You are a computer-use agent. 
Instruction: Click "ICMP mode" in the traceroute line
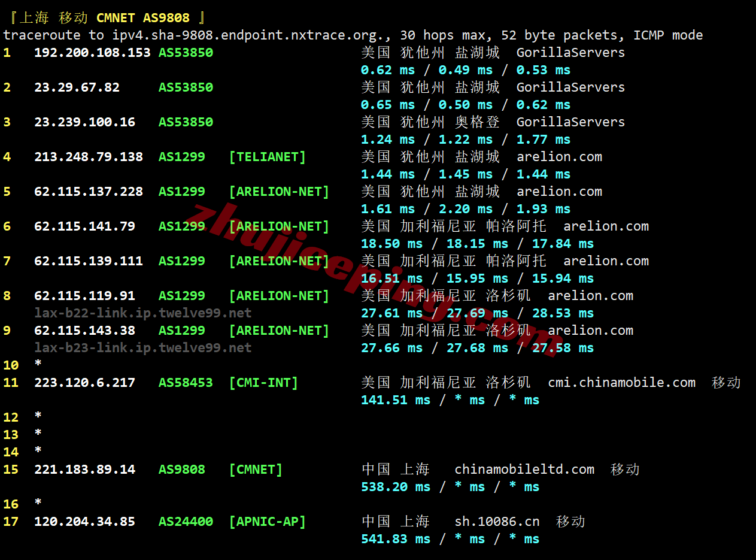click(669, 35)
